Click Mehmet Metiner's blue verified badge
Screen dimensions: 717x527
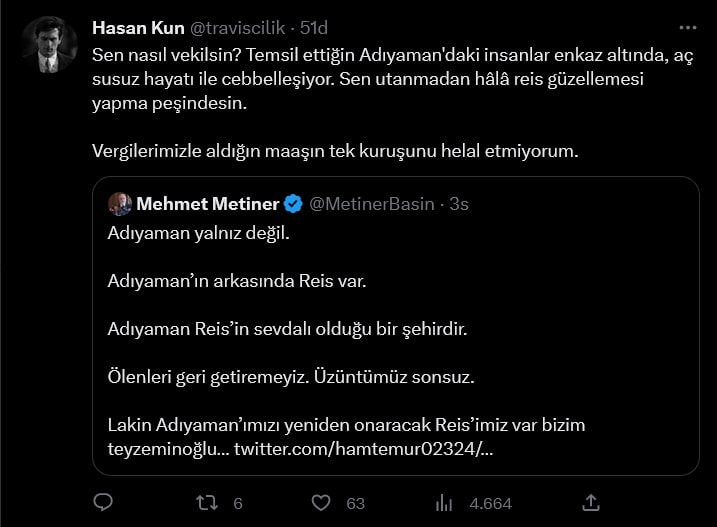[293, 204]
